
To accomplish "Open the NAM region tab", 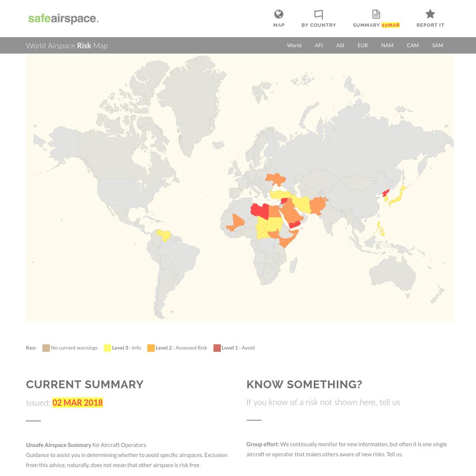I will tap(387, 46).
